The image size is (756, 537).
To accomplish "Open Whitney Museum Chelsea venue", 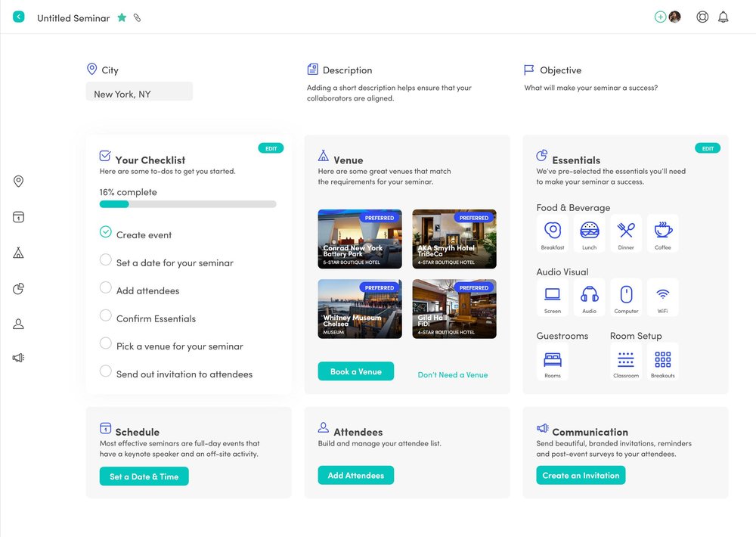I will click(x=360, y=309).
